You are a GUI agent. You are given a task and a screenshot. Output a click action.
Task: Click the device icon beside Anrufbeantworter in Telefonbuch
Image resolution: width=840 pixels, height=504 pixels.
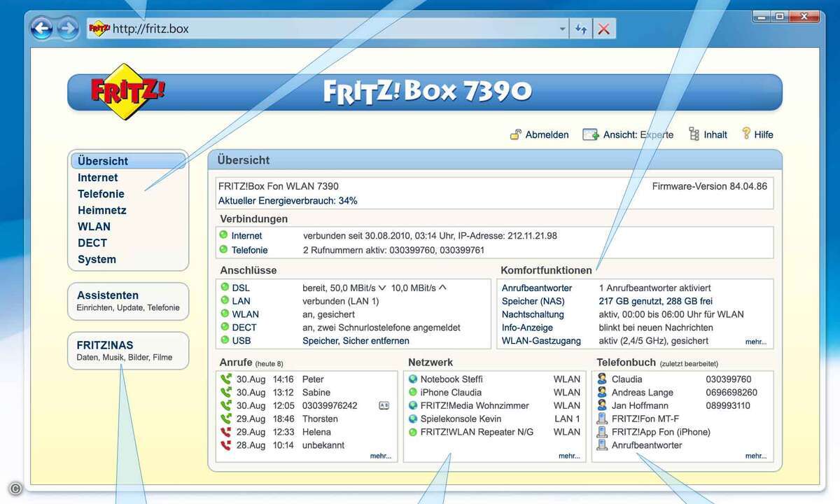[x=601, y=445]
